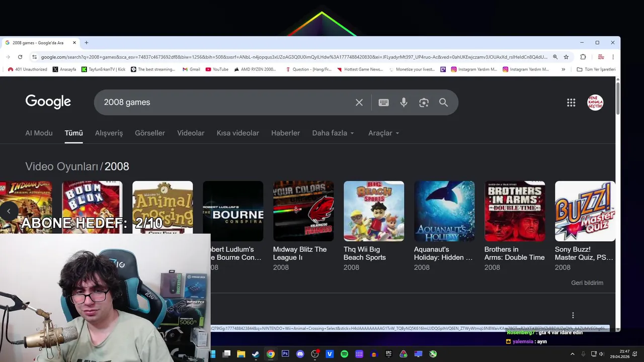
Task: Switch to Görseller tab
Action: click(x=150, y=133)
